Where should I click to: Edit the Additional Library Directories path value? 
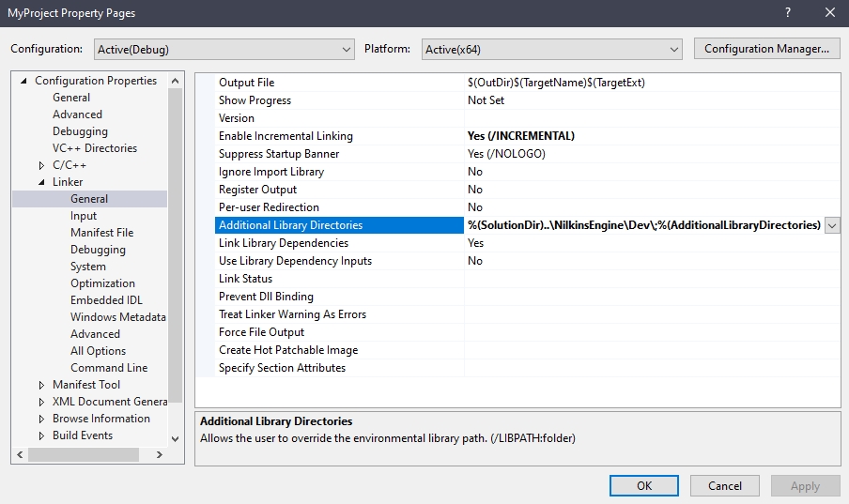[x=644, y=225]
